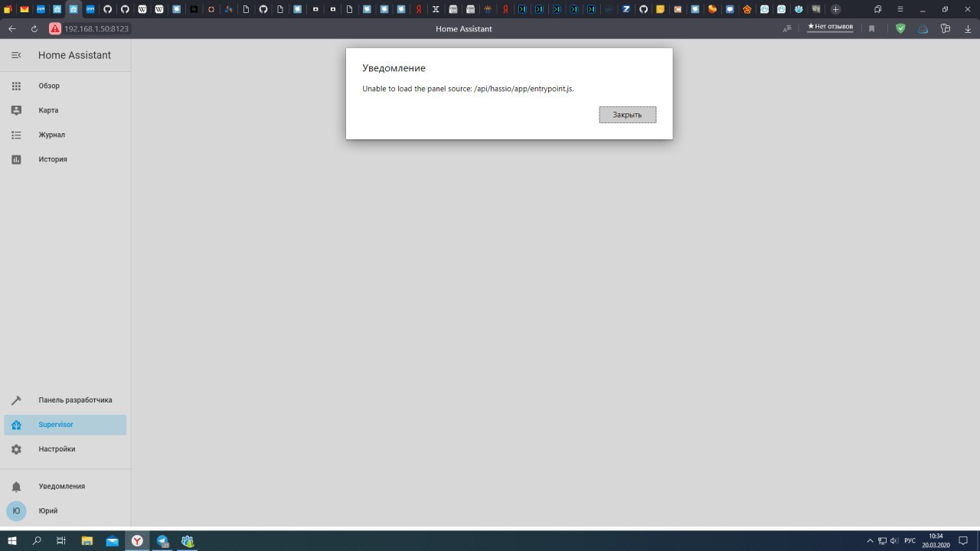Open the Карта map panel
The height and width of the screenshot is (551, 980).
[65, 110]
